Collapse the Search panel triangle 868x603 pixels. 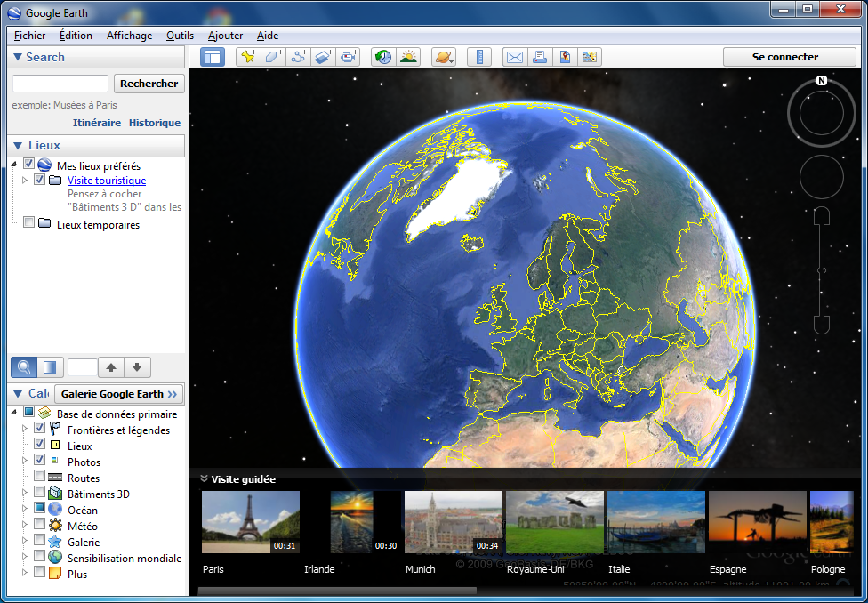[18, 57]
